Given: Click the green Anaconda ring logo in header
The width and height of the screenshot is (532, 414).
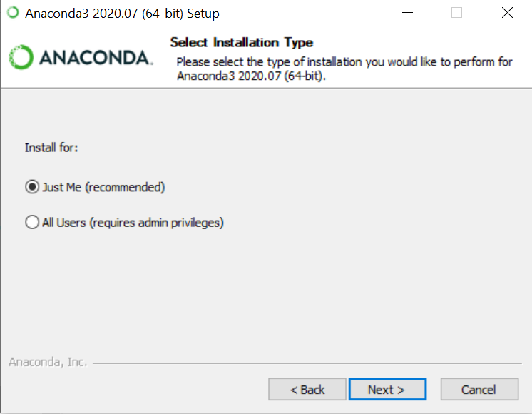Looking at the screenshot, I should (x=21, y=57).
